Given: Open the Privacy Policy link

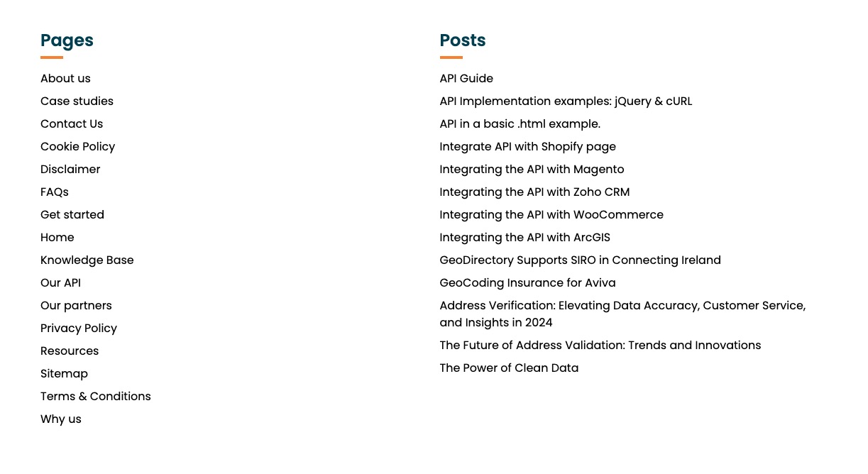Looking at the screenshot, I should 79,328.
